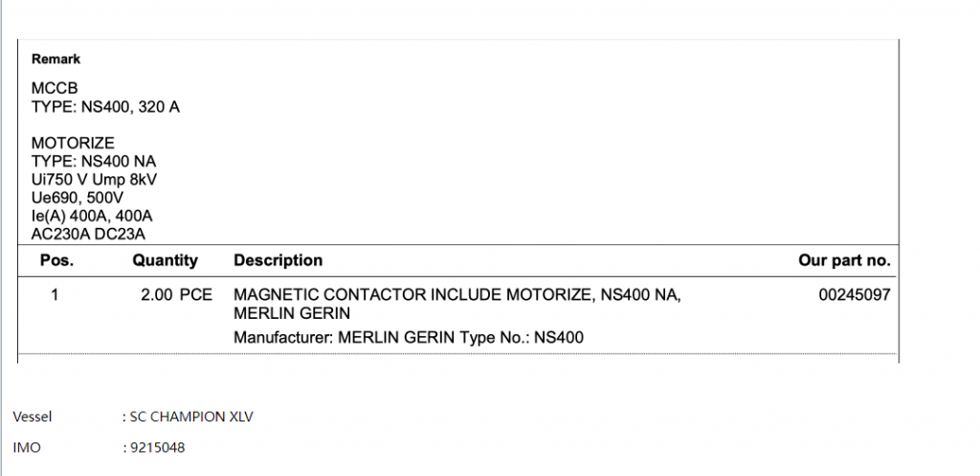Select the 'AC230A DC23A' line
Viewport: 980px width, 476px height.
tap(88, 235)
